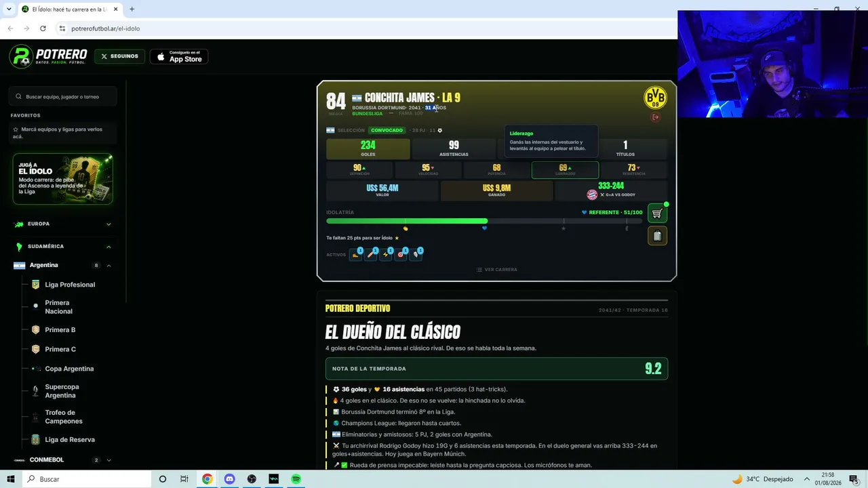The width and height of the screenshot is (868, 488).
Task: Open the Windows Start menu
Action: tap(11, 479)
